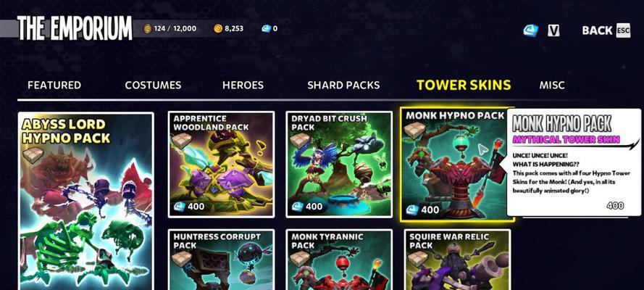Click the Back button

pyautogui.click(x=606, y=30)
